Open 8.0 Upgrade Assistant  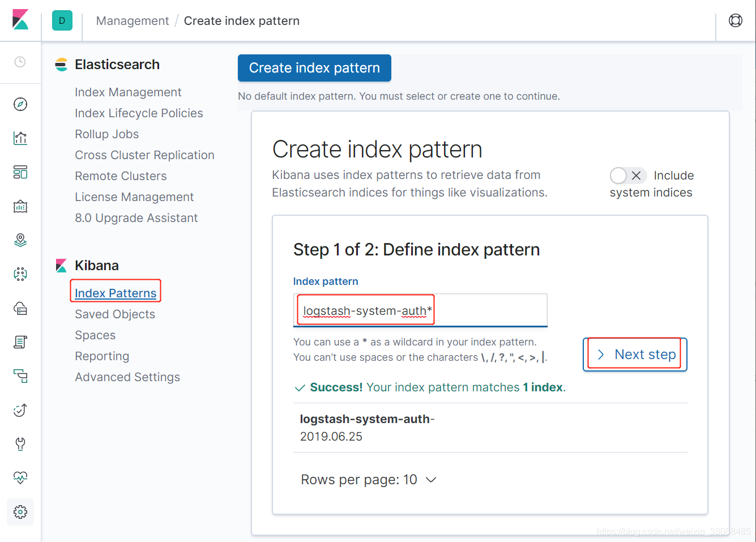pyautogui.click(x=136, y=218)
